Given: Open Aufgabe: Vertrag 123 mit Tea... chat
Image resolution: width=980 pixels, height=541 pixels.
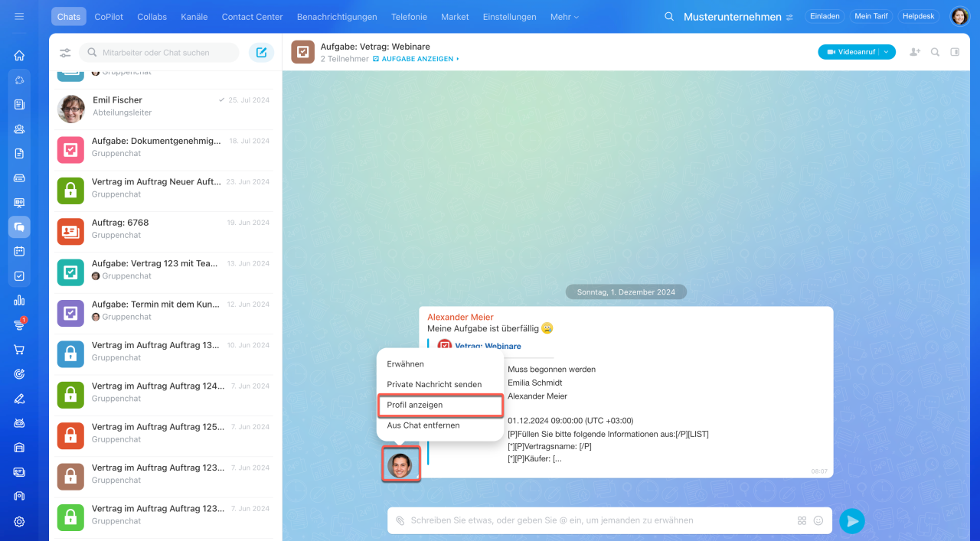Looking at the screenshot, I should [165, 272].
